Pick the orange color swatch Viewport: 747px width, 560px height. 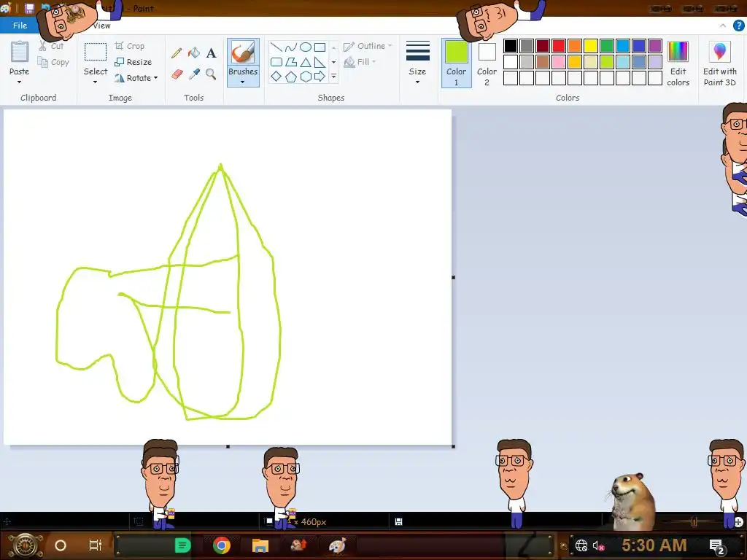pos(575,46)
